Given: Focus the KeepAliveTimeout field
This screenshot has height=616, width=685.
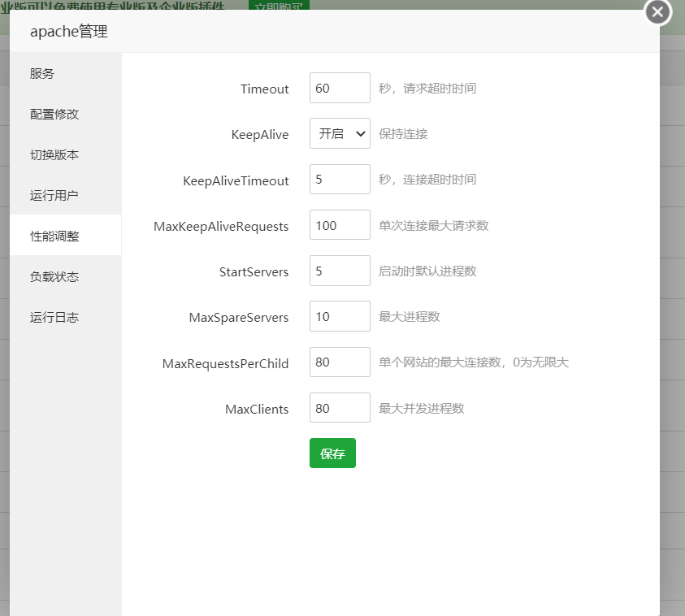Looking at the screenshot, I should [x=340, y=179].
